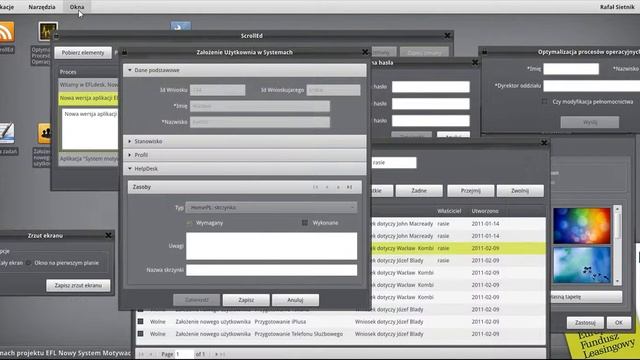Viewport: 640px width, 360px height.
Task: Click the Anuluj button
Action: tap(295, 300)
